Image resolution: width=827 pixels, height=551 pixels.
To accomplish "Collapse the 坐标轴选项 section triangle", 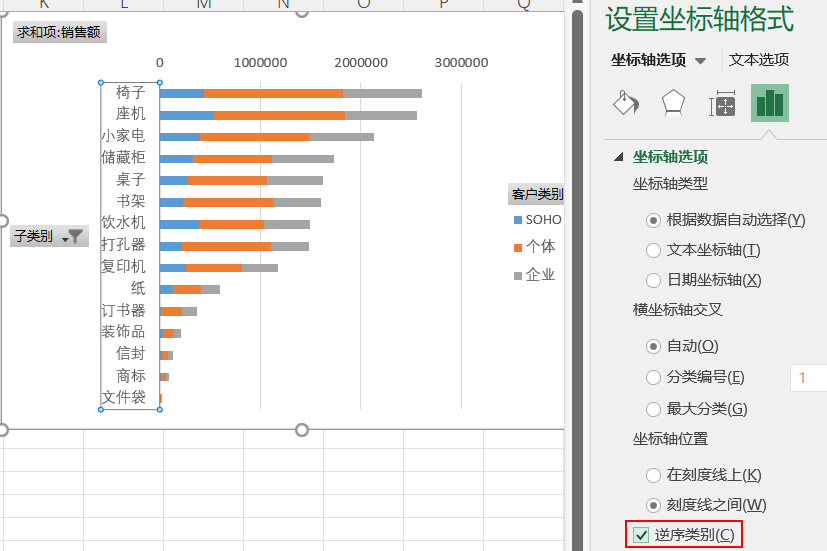I will [x=618, y=157].
